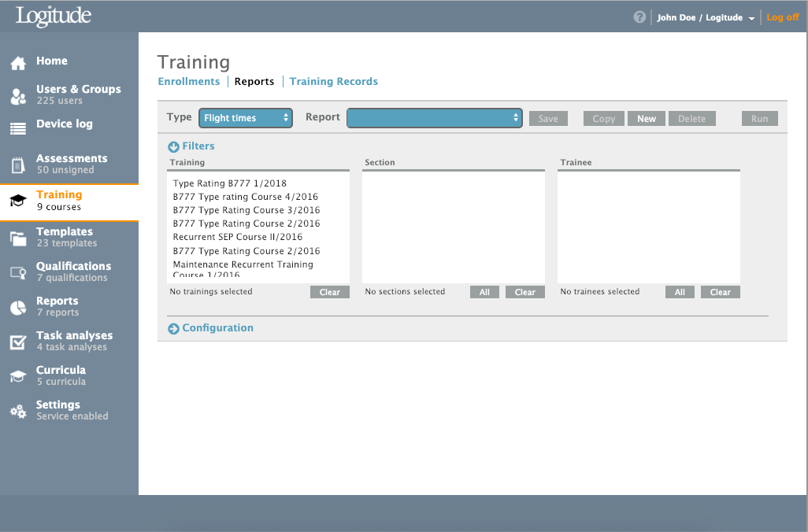Open help via question mark icon
Viewport: 808px width, 532px height.
click(x=639, y=17)
